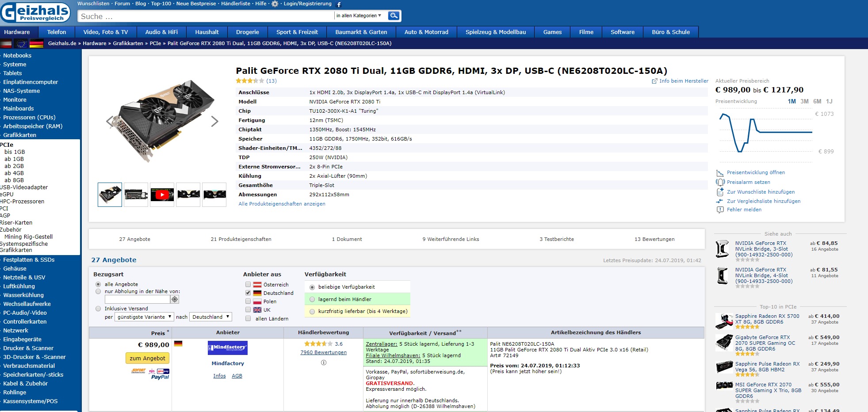This screenshot has width=868, height=412.
Task: Select 'alle Angebote' radio button
Action: click(98, 284)
